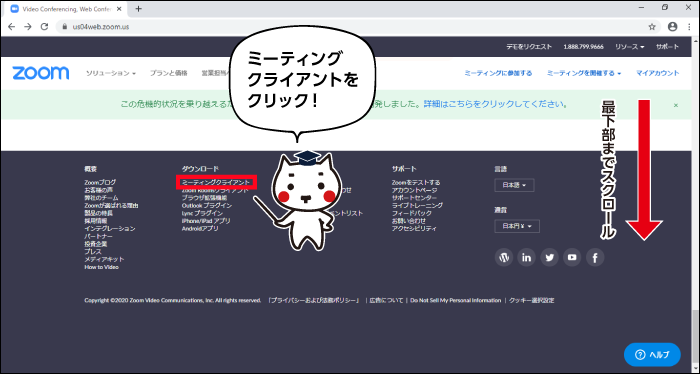
Task: Click デモをリクエスト in the top bar
Action: pyautogui.click(x=529, y=46)
